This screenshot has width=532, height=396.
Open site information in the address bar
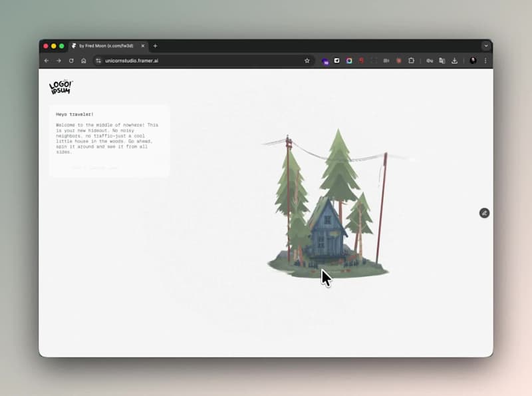(98, 60)
